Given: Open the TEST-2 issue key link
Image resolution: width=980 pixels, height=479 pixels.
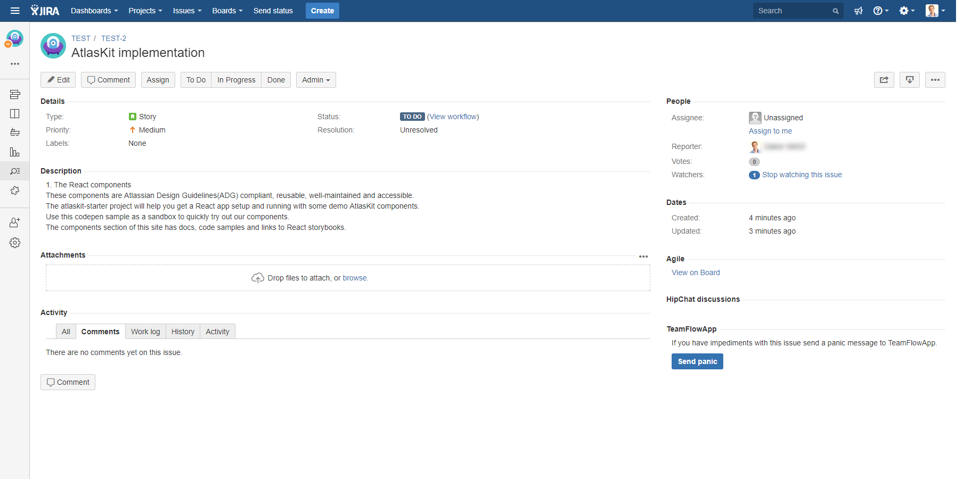Looking at the screenshot, I should [x=114, y=38].
